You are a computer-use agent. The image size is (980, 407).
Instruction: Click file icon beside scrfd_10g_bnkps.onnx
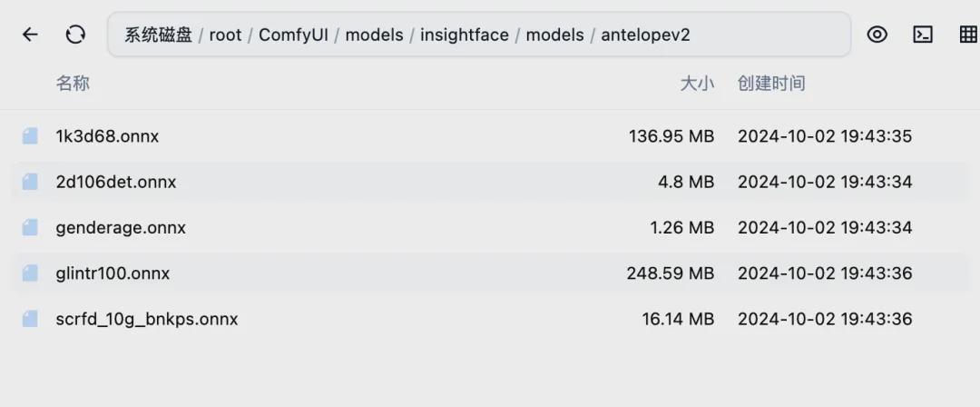coord(30,319)
